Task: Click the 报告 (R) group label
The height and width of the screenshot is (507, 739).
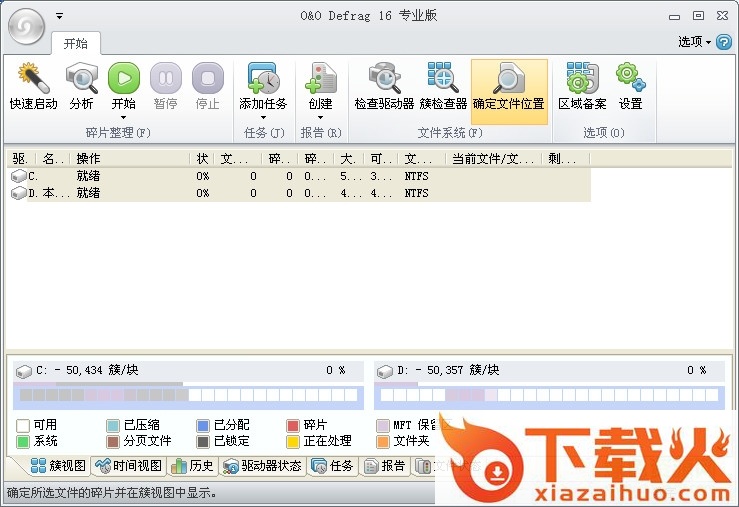Action: pyautogui.click(x=321, y=133)
